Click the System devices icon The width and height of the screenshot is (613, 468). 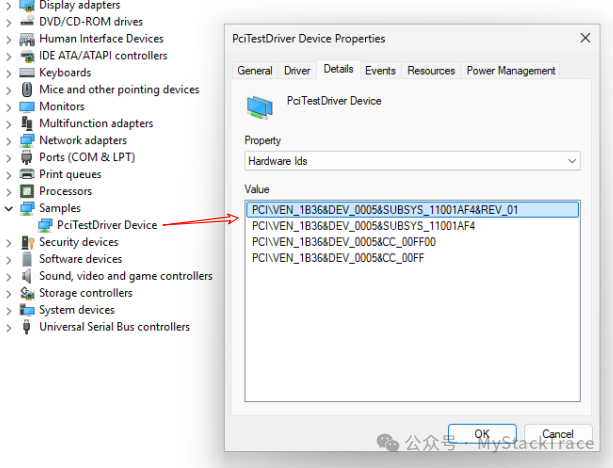pyautogui.click(x=27, y=310)
